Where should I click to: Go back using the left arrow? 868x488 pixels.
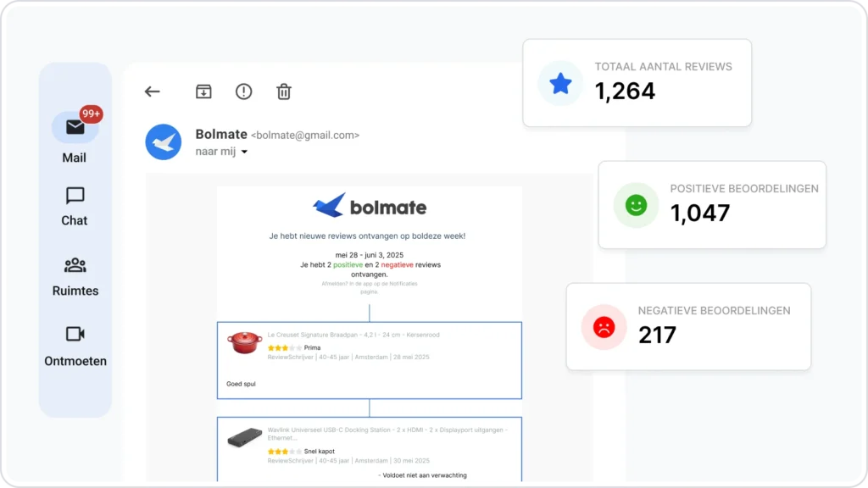coord(153,91)
